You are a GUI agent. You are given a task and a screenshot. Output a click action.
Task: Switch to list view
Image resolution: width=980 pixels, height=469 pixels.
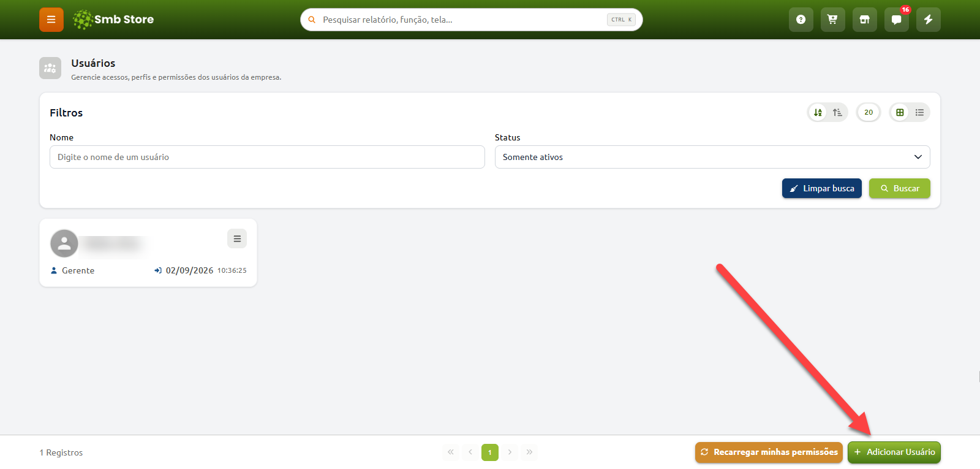(919, 112)
